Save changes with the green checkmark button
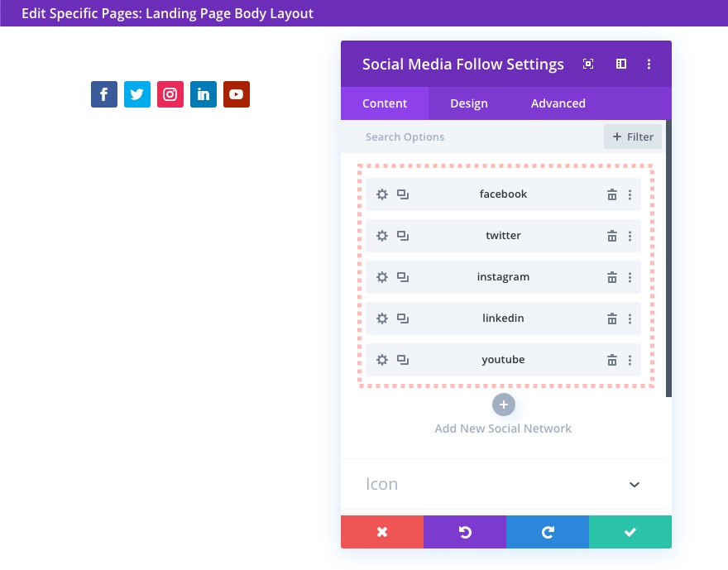 coord(630,532)
